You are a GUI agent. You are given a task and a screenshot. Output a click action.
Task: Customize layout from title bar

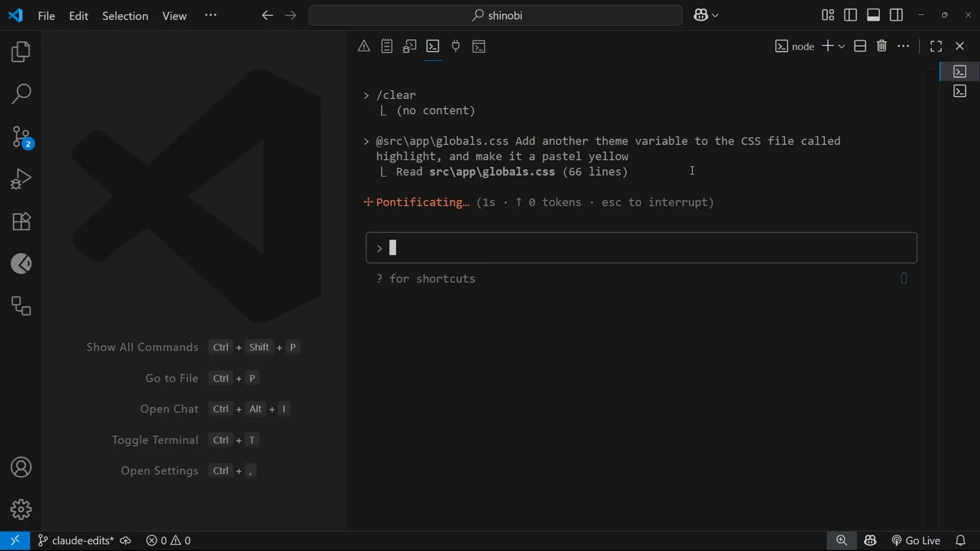tap(828, 15)
